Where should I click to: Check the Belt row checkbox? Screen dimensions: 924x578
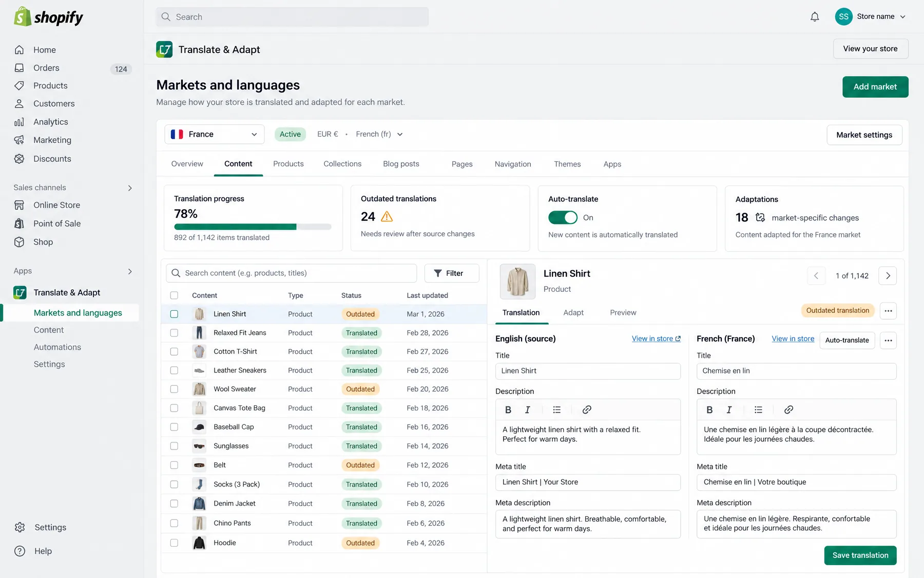174,465
